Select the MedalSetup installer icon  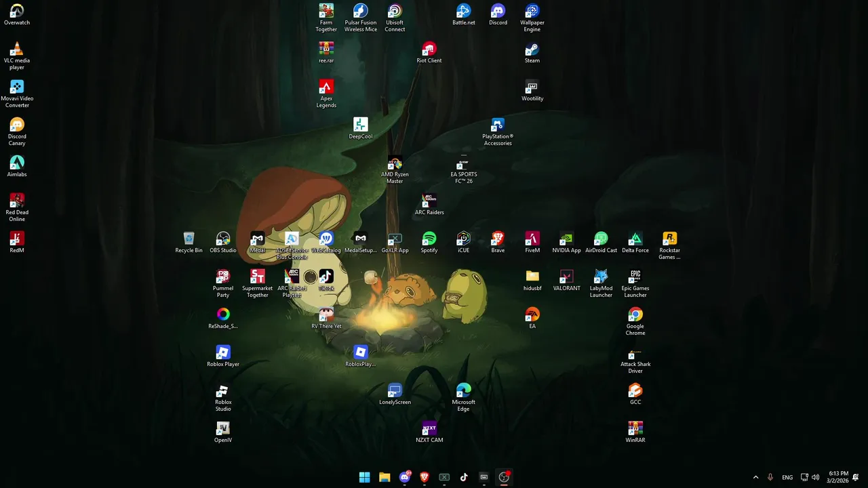pos(361,242)
